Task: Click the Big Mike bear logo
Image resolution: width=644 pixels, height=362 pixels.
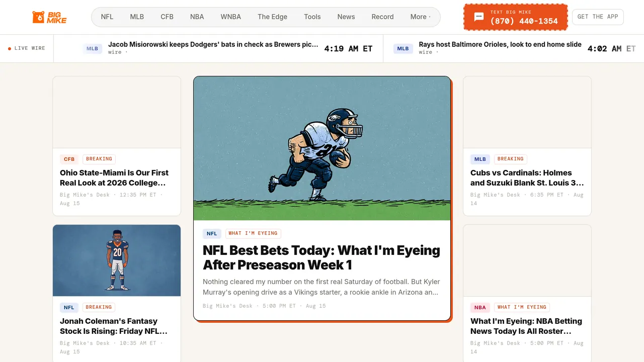Action: 49,17
